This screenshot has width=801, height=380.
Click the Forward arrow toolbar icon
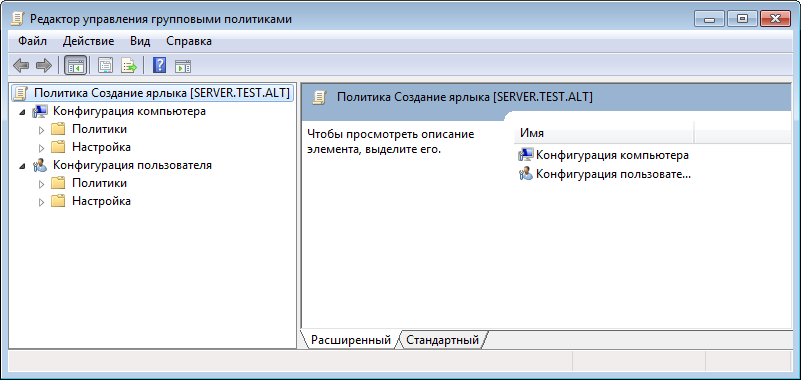(44, 65)
